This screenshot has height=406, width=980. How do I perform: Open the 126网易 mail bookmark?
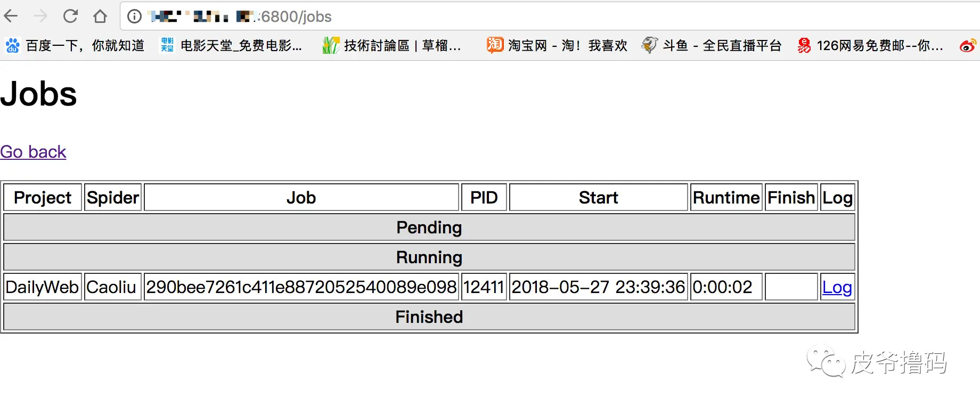(x=870, y=46)
